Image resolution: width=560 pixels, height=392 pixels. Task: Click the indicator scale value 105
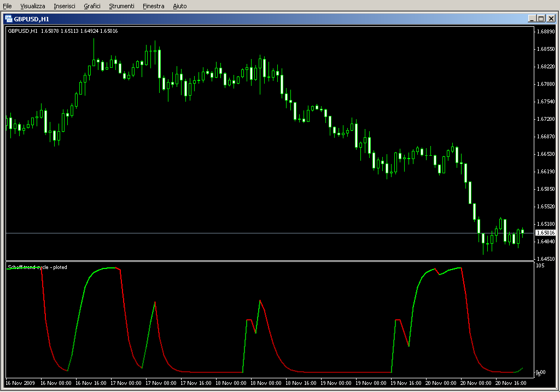[x=540, y=265]
